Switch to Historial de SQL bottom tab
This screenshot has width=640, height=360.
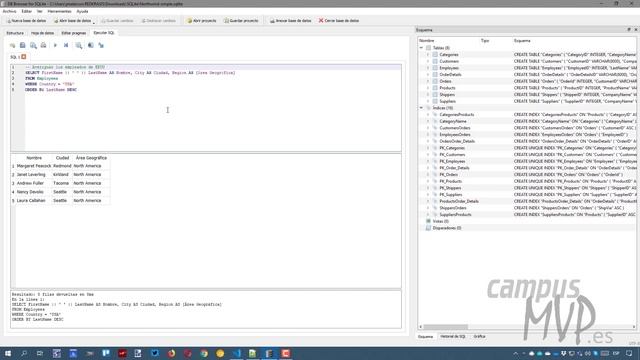tap(453, 336)
